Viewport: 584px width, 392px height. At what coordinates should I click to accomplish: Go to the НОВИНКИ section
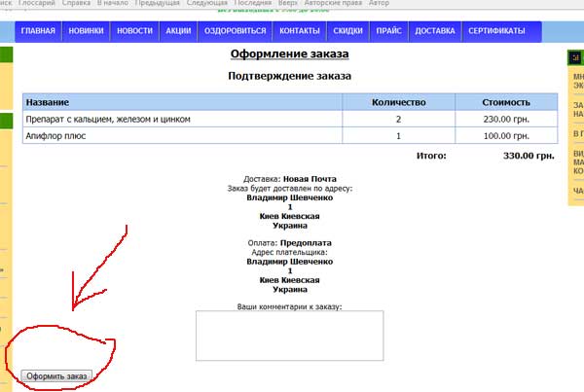point(86,31)
